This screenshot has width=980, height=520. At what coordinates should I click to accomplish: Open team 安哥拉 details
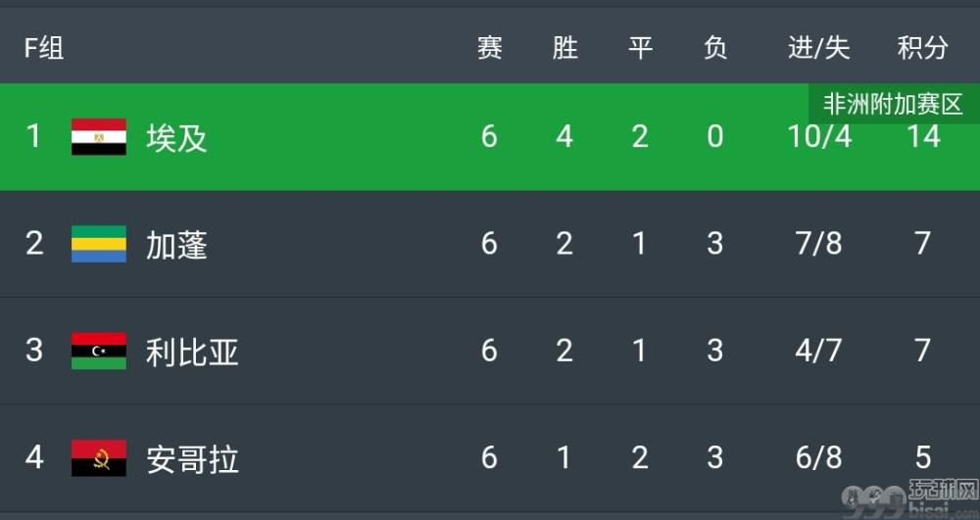(x=192, y=459)
